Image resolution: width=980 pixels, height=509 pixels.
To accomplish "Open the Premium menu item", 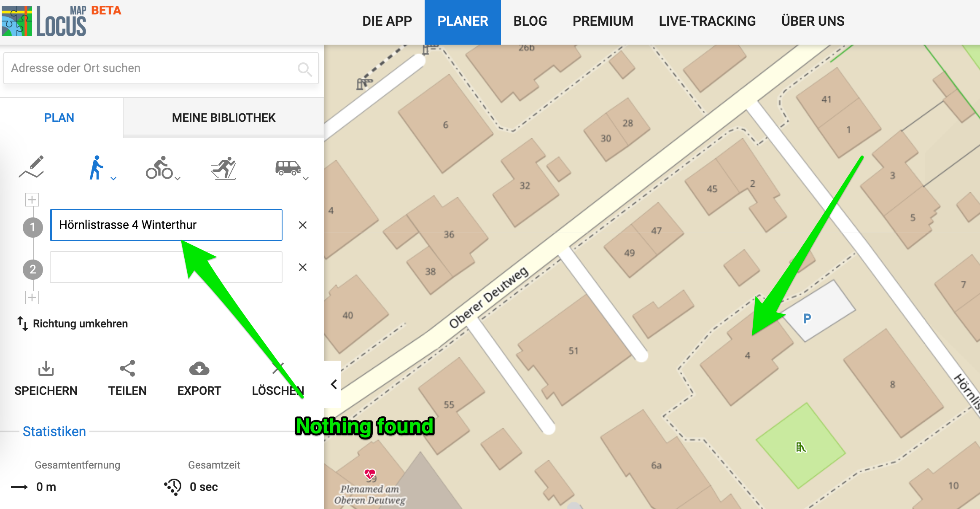I will (603, 21).
